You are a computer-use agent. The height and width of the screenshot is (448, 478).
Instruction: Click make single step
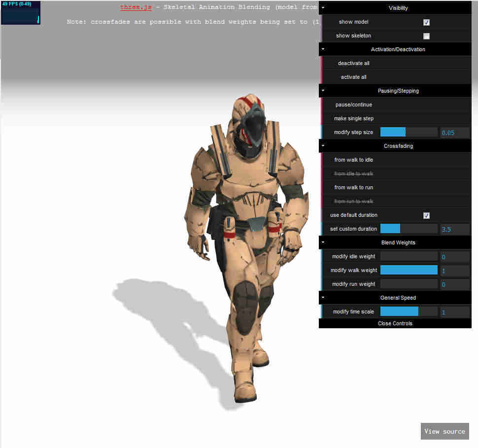[353, 118]
